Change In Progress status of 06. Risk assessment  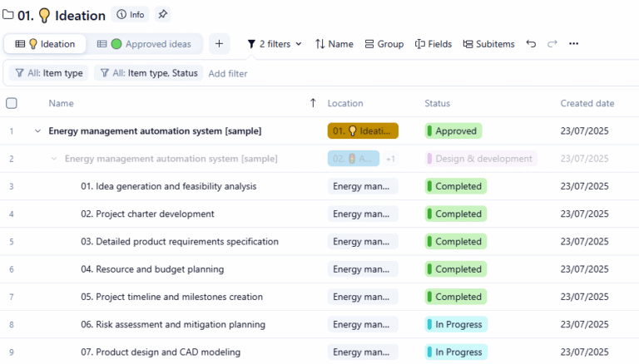pyautogui.click(x=456, y=324)
